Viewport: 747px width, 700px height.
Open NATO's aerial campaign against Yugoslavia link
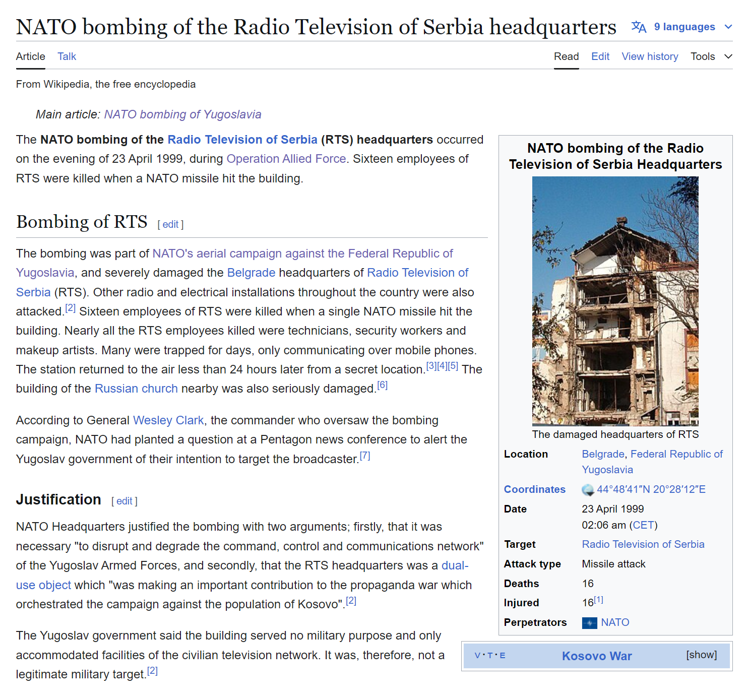(234, 263)
